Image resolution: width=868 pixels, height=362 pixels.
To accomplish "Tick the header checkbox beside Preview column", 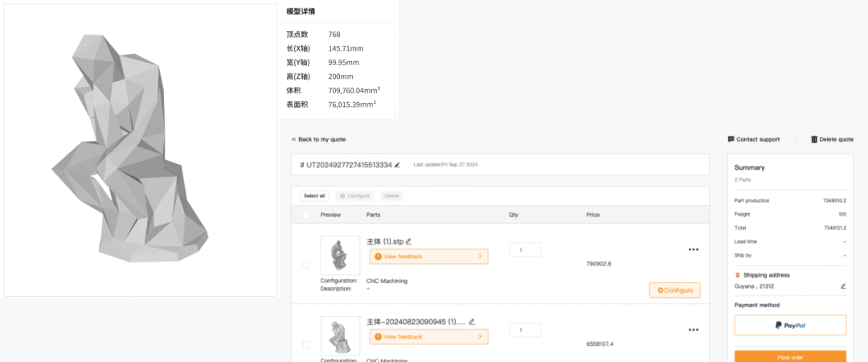I will pyautogui.click(x=305, y=215).
